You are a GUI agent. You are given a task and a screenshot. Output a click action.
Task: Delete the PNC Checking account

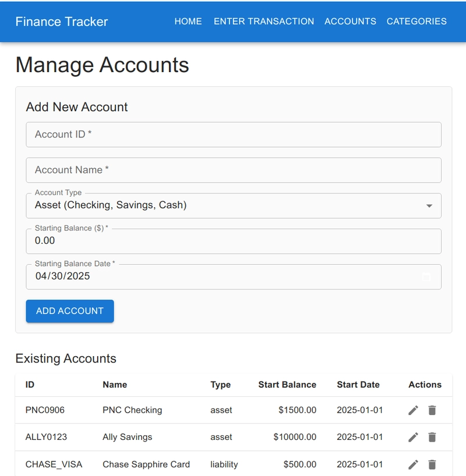432,410
